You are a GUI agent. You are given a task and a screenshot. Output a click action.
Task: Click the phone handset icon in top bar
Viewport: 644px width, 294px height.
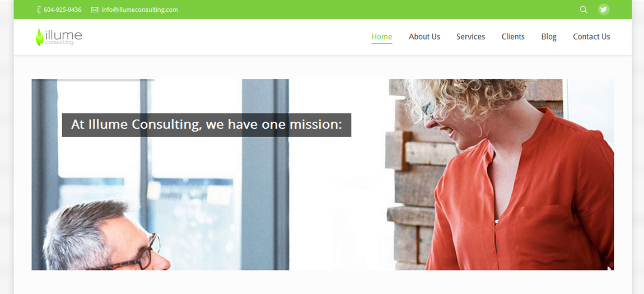coord(39,10)
